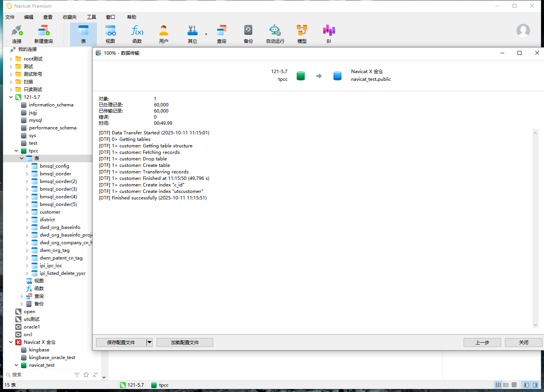This screenshot has width=544, height=392.
Task: Click the 关闭 button in transfer dialog
Action: (x=524, y=342)
